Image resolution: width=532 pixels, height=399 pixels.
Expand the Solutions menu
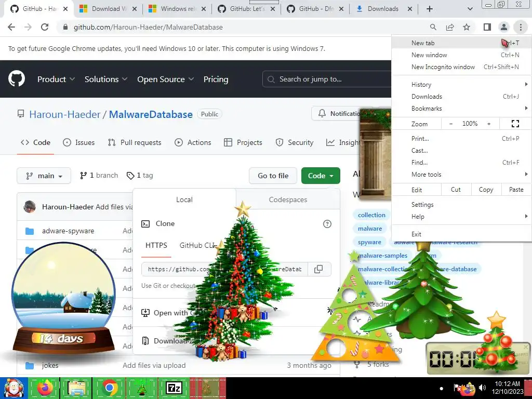106,79
